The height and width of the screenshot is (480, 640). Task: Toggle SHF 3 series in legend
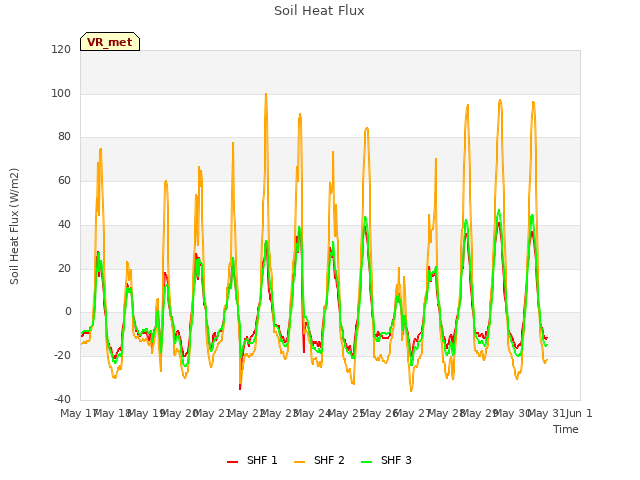point(387,460)
